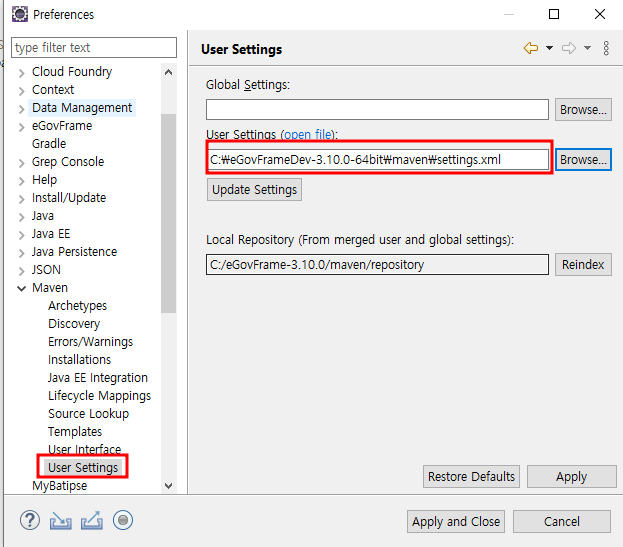Expand the Help tree node
The image size is (623, 547).
21,180
